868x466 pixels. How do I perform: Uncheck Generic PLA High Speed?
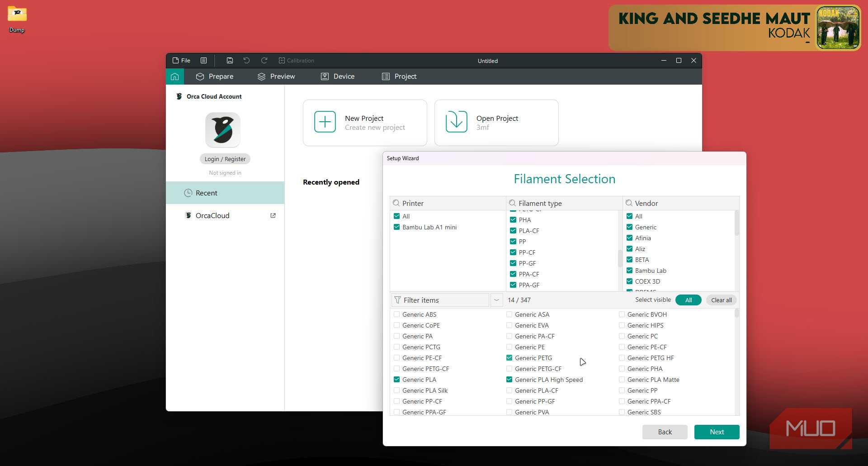pyautogui.click(x=509, y=380)
